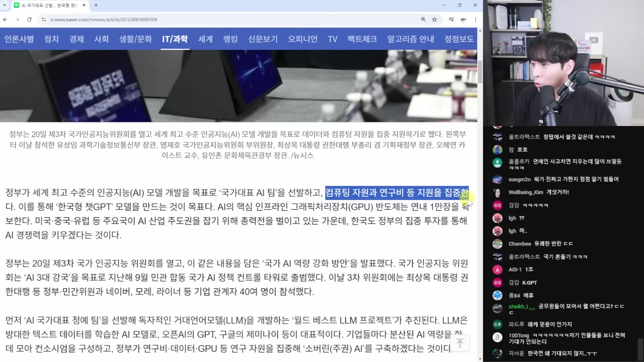
Task: Open the 언론사별 menu
Action: tap(19, 39)
